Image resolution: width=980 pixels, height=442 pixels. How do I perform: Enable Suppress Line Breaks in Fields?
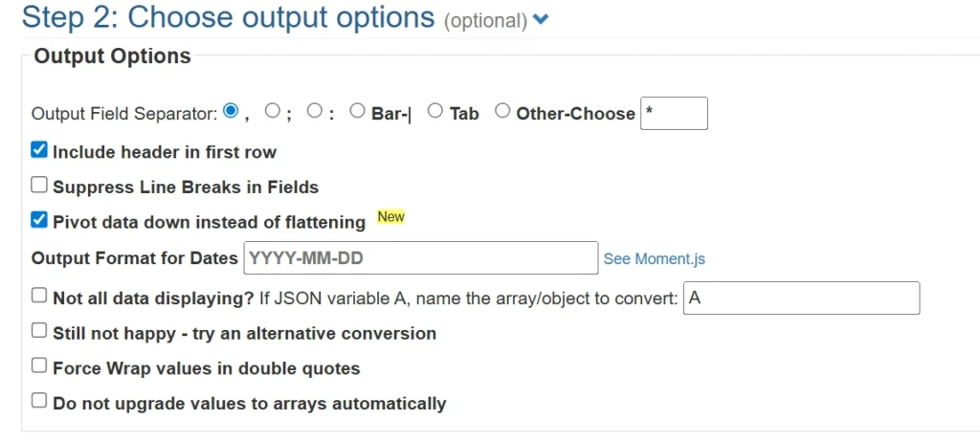coord(39,186)
